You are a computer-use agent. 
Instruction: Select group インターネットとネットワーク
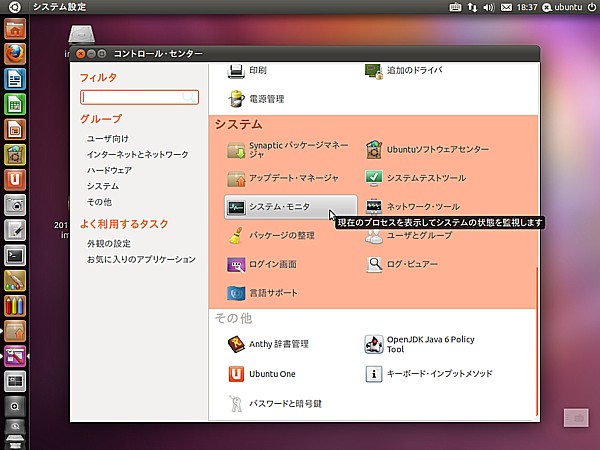pos(138,155)
